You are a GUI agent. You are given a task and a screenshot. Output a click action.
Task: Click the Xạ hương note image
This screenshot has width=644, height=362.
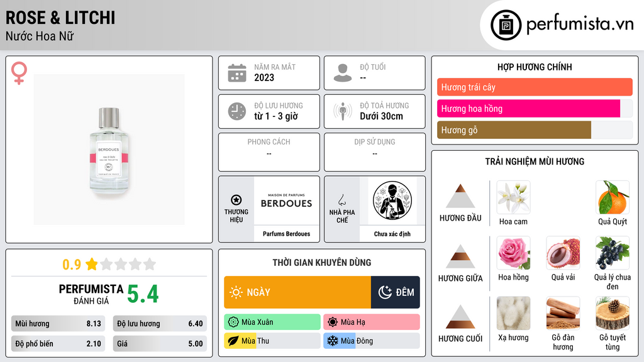click(513, 313)
